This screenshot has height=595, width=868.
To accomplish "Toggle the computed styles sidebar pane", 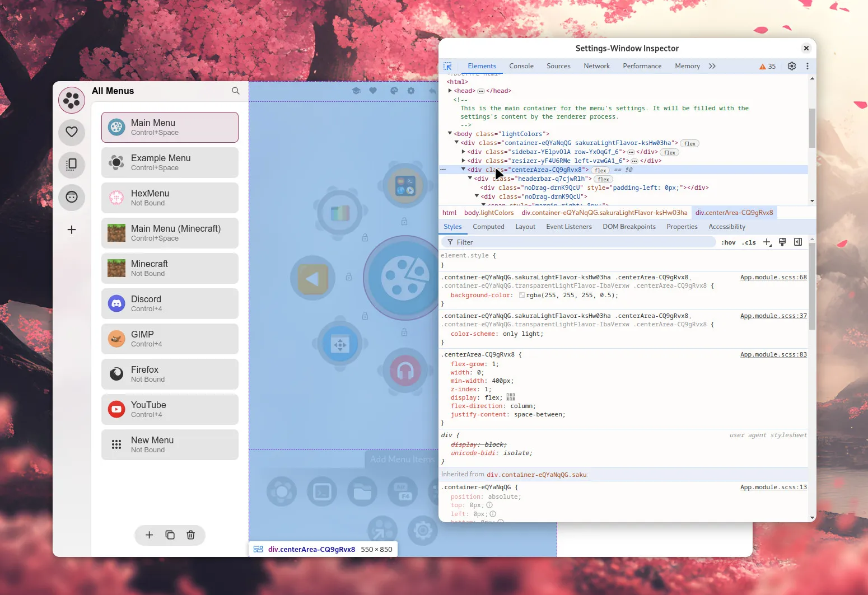I will click(798, 242).
